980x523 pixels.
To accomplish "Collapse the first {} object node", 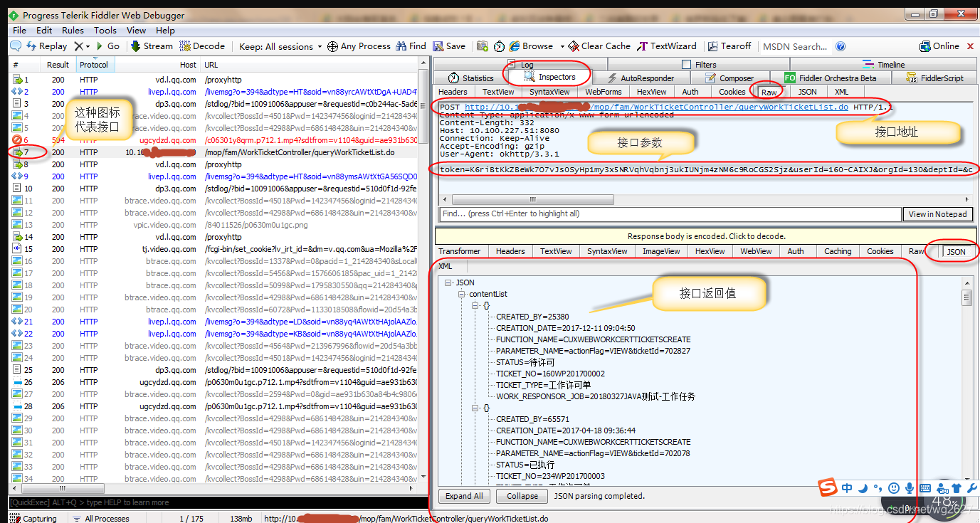I will [476, 305].
